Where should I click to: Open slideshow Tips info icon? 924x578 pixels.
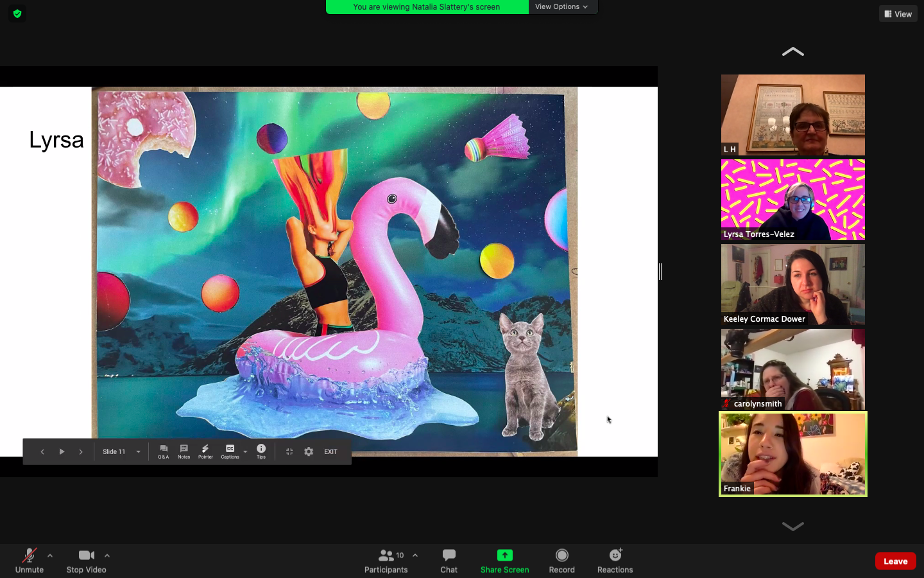(261, 451)
